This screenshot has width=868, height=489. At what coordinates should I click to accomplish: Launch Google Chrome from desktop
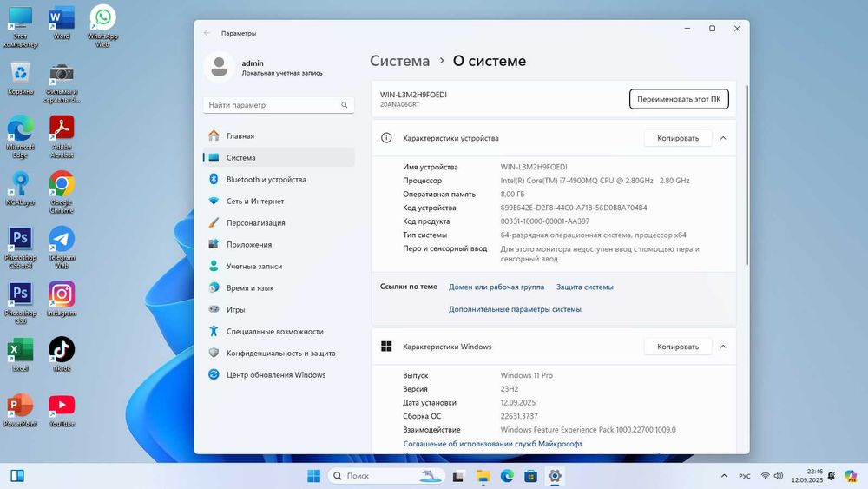(x=62, y=192)
